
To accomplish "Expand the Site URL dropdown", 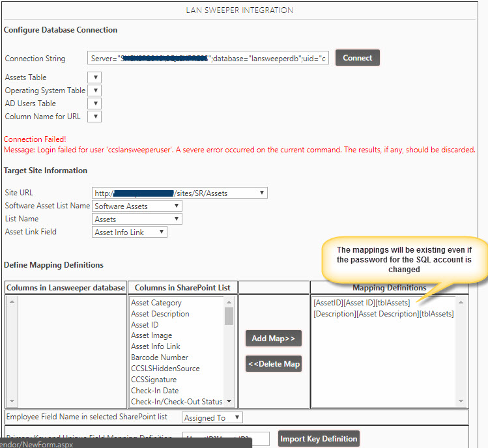I will (x=180, y=193).
